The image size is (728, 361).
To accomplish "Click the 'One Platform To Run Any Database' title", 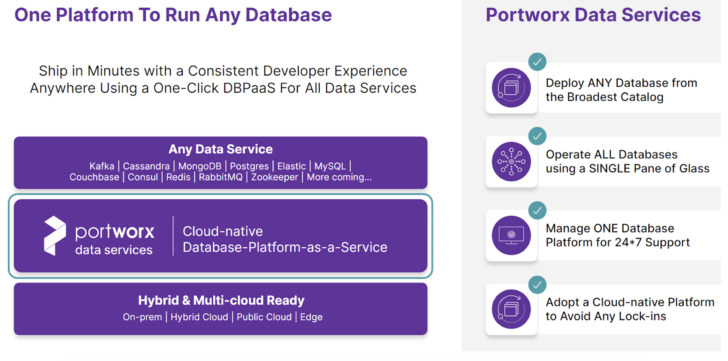I will [x=173, y=15].
